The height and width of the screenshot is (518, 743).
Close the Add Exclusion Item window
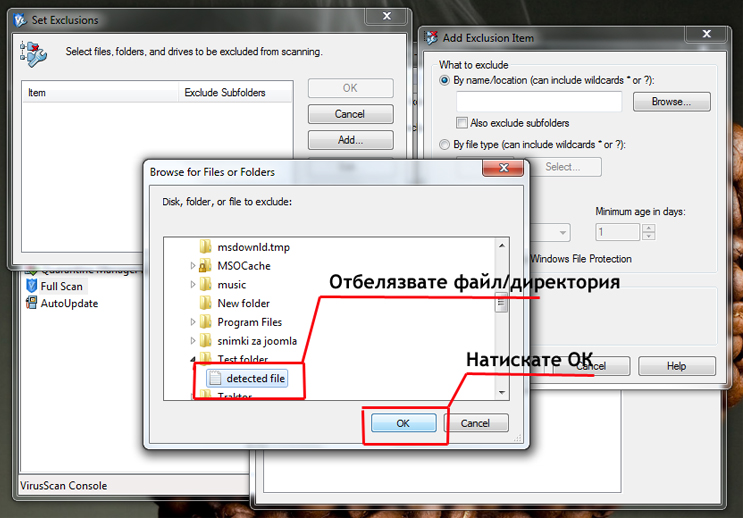[706, 34]
